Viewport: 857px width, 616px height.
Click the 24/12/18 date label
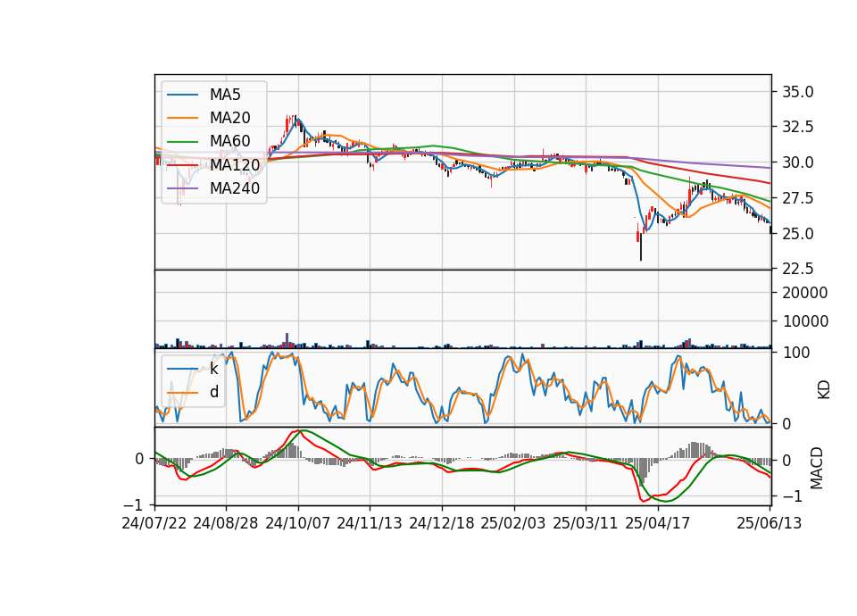coord(442,523)
